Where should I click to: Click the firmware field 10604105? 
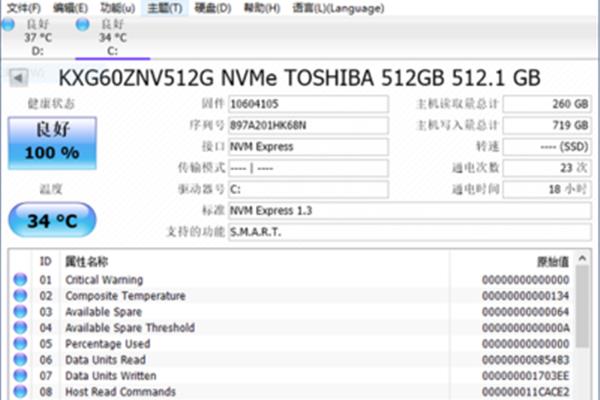[308, 104]
